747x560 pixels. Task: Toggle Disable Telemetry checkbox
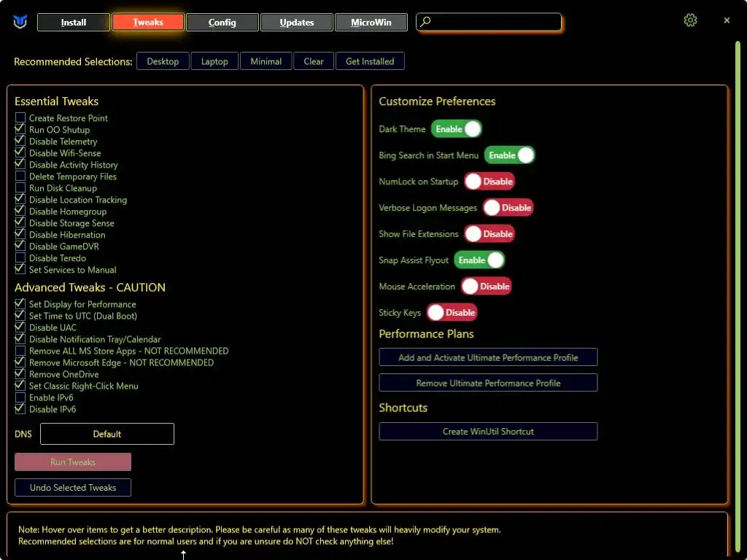pyautogui.click(x=20, y=141)
